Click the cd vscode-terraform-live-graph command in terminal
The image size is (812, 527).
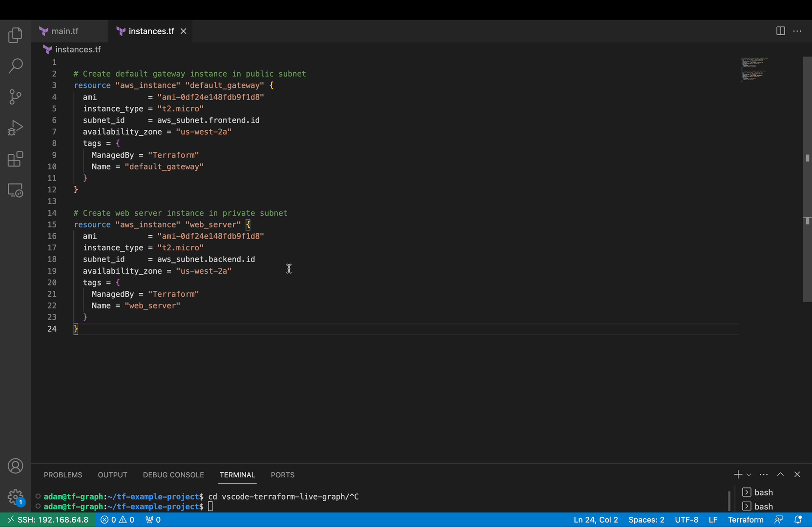pyautogui.click(x=283, y=497)
